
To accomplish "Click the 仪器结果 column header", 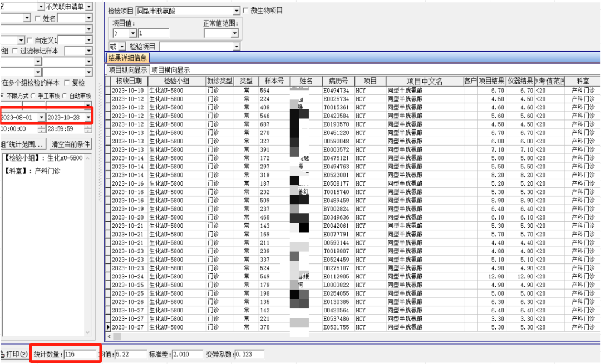I will pyautogui.click(x=520, y=81).
